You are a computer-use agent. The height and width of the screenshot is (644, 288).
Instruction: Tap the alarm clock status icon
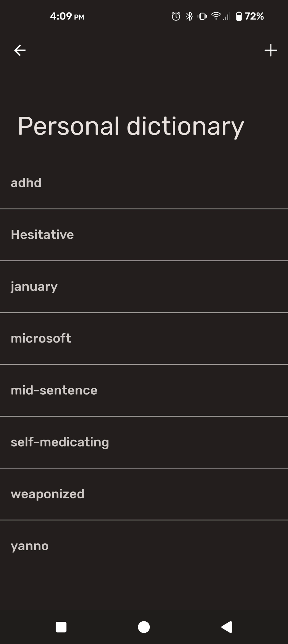(176, 16)
